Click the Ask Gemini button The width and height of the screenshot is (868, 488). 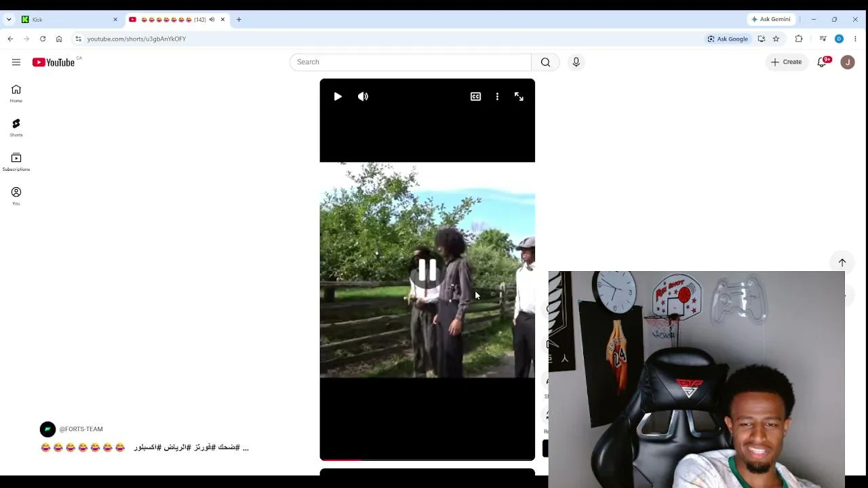(770, 20)
